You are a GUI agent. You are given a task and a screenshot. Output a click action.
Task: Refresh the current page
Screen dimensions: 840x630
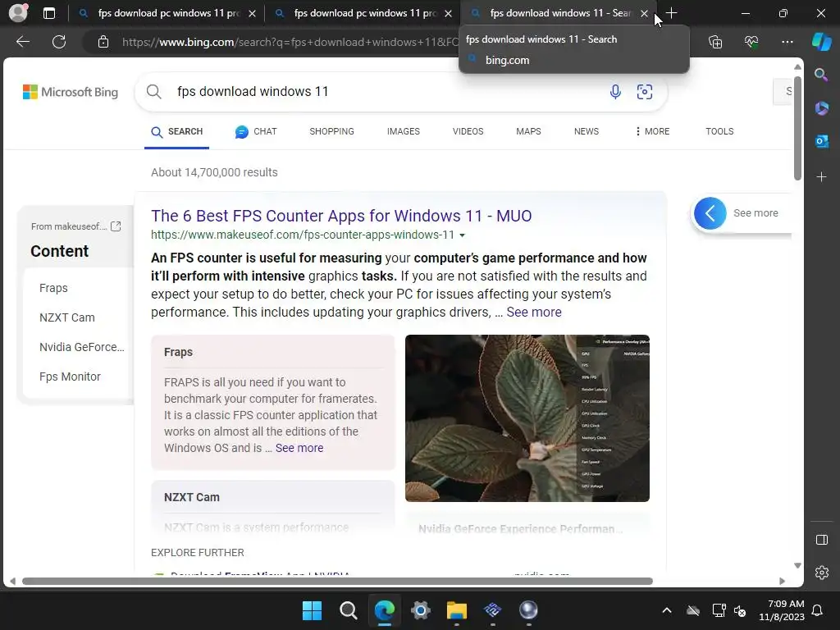click(59, 42)
